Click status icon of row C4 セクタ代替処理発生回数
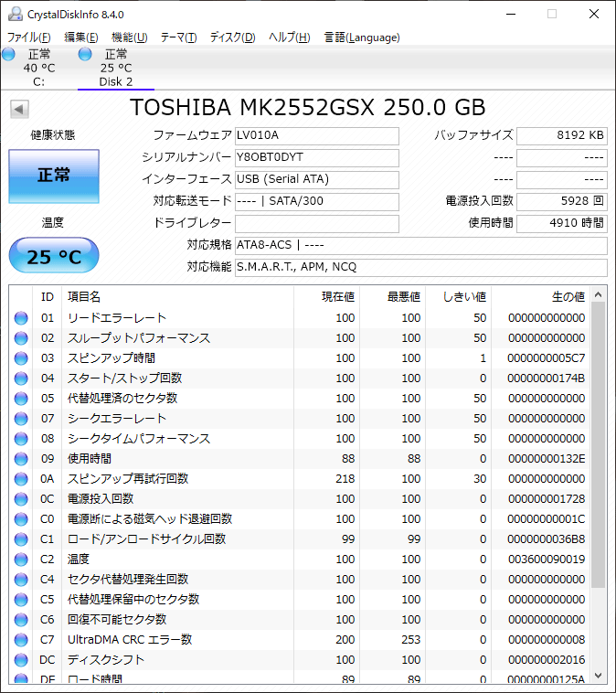The width and height of the screenshot is (616, 693). click(x=21, y=580)
